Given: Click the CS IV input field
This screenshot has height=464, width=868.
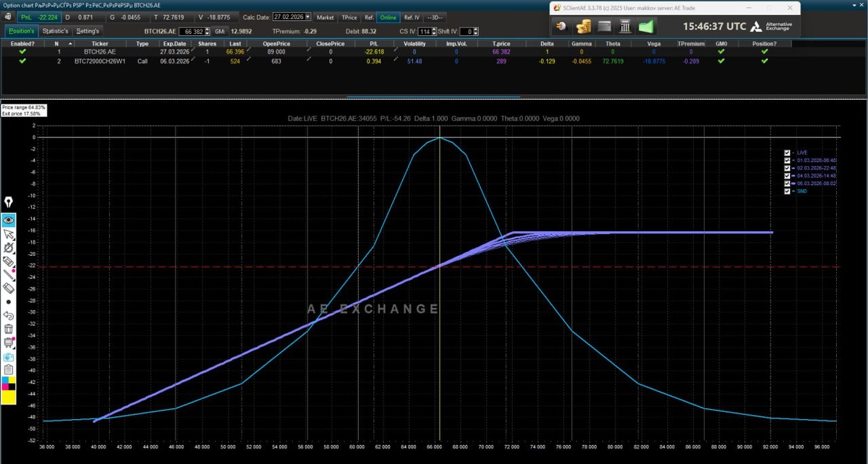Looking at the screenshot, I should [x=425, y=31].
